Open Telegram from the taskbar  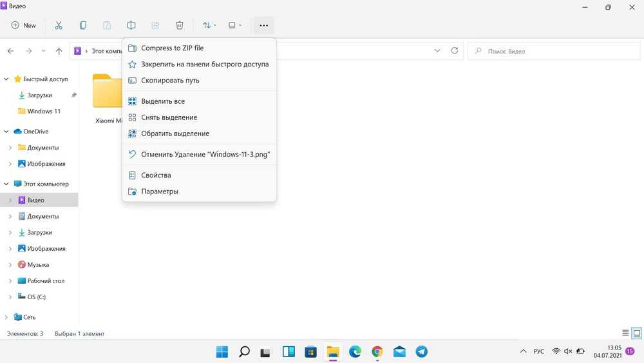pyautogui.click(x=421, y=351)
